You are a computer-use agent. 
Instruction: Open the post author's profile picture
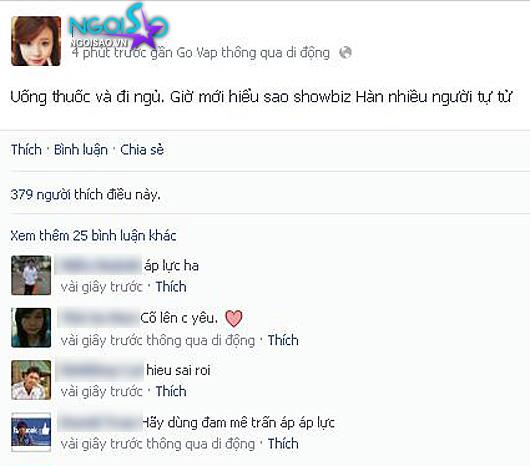[x=36, y=41]
